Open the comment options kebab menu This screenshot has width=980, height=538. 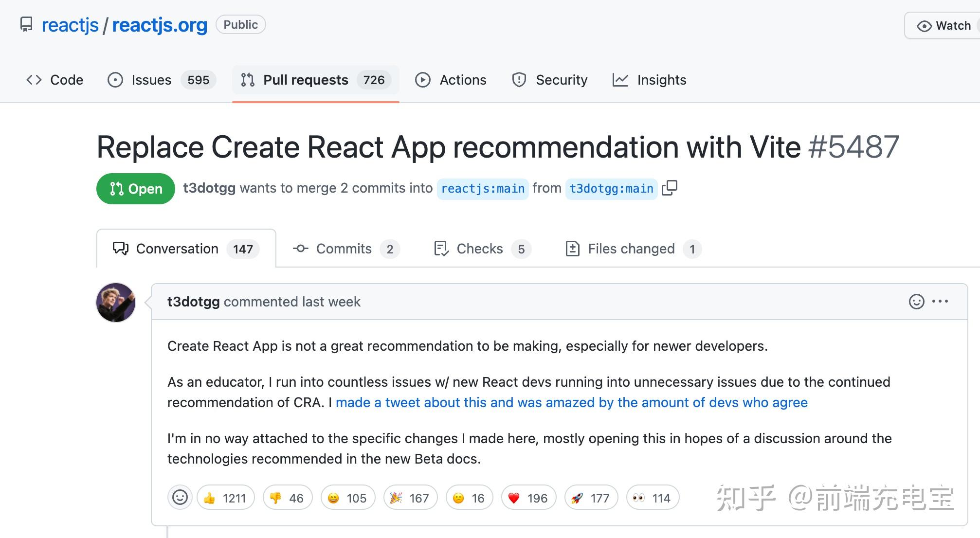point(940,302)
